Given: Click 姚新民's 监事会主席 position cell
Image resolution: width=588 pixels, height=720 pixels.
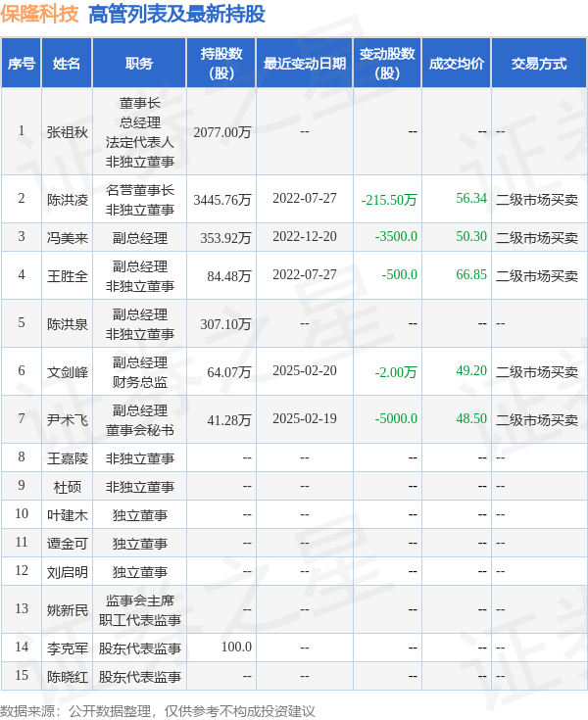Looking at the screenshot, I should 139,600.
